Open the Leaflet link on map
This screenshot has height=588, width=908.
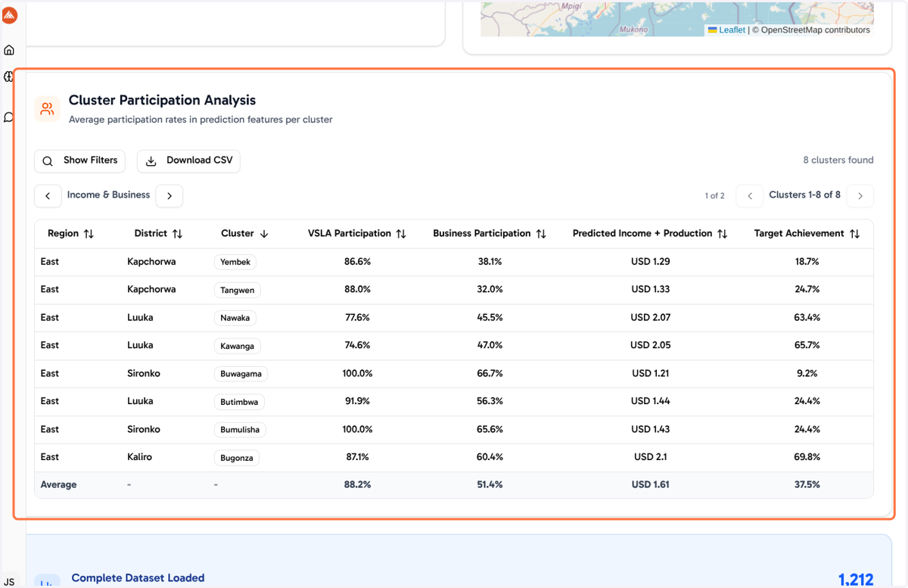pos(731,30)
